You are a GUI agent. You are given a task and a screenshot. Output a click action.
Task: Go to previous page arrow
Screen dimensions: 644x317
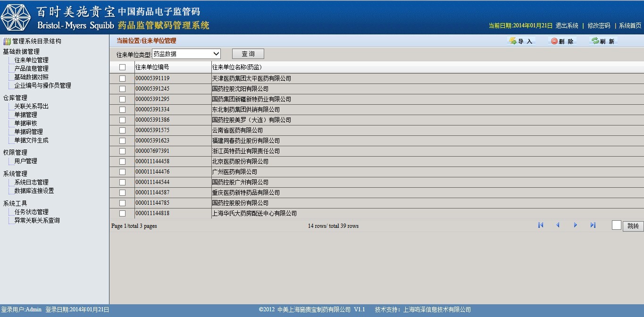click(558, 225)
